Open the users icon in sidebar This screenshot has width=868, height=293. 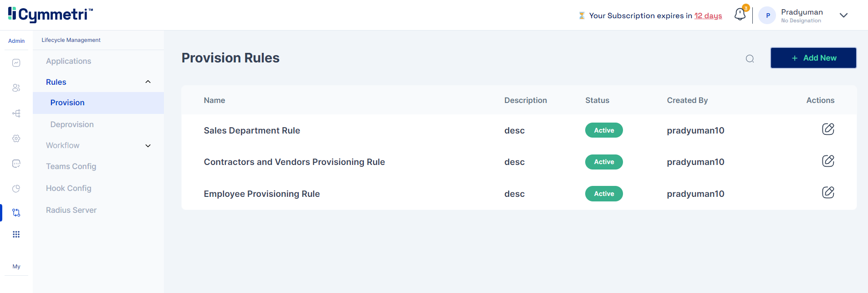point(16,88)
